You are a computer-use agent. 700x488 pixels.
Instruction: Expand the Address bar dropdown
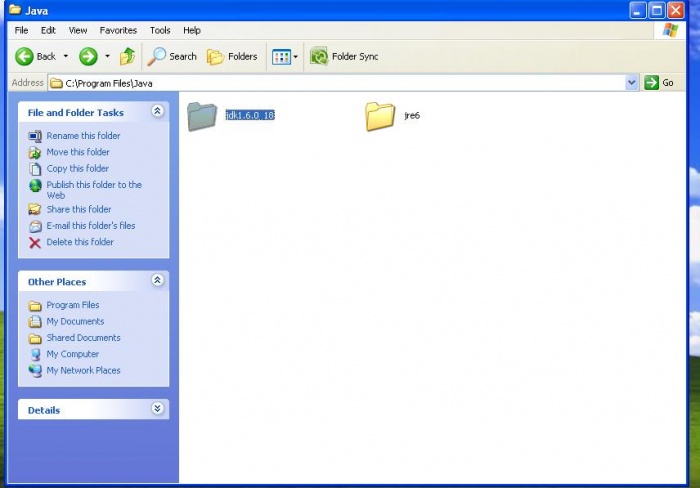pos(632,83)
